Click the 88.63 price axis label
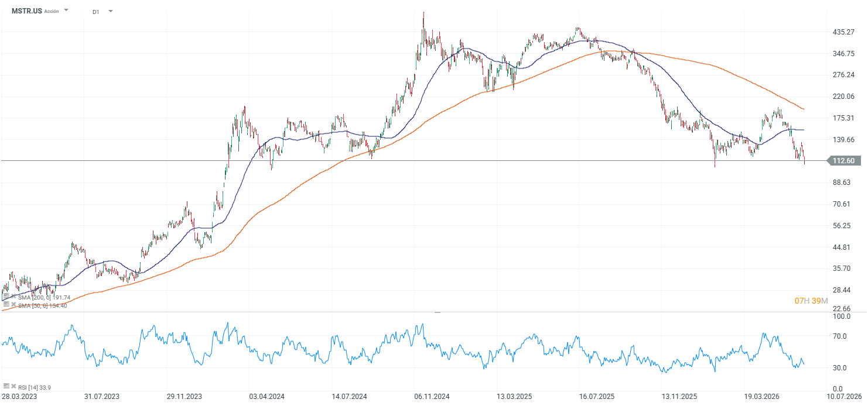Viewport: 868px width, 406px height. point(842,183)
